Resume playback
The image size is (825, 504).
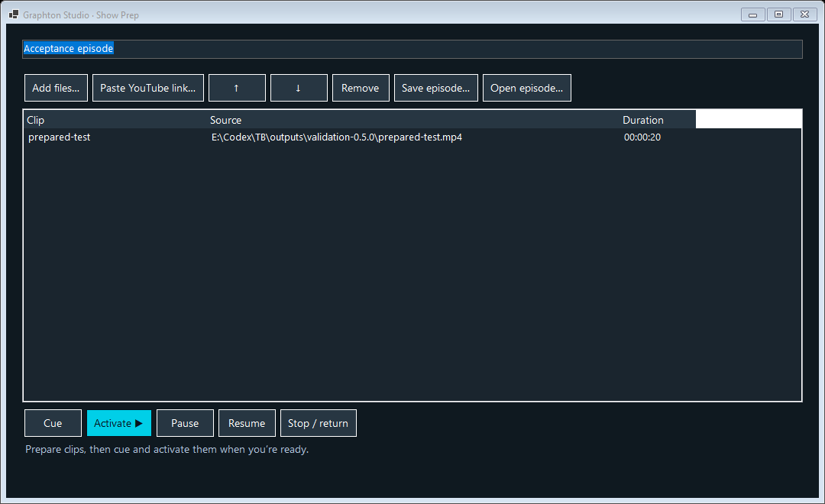pyautogui.click(x=247, y=423)
